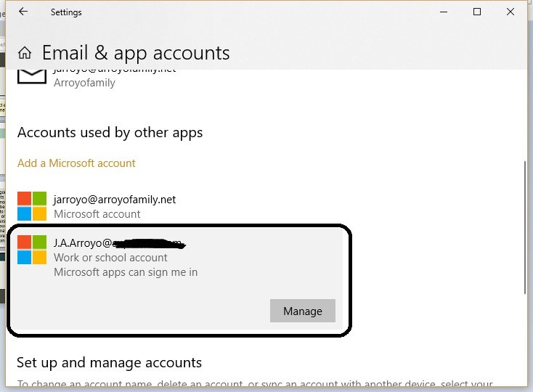The image size is (533, 392).
Task: Click the vertical scrollbar thumb
Action: (x=525, y=228)
